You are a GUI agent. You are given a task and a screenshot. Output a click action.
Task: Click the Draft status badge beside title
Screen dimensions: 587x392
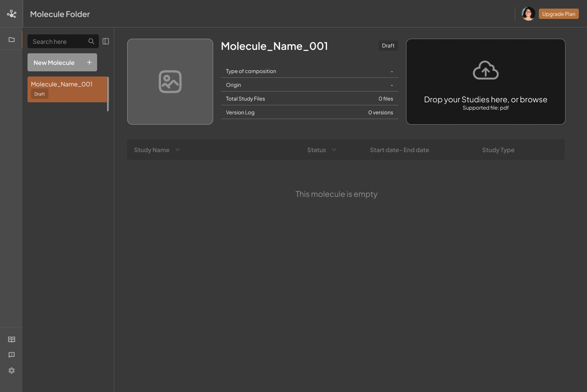[388, 46]
